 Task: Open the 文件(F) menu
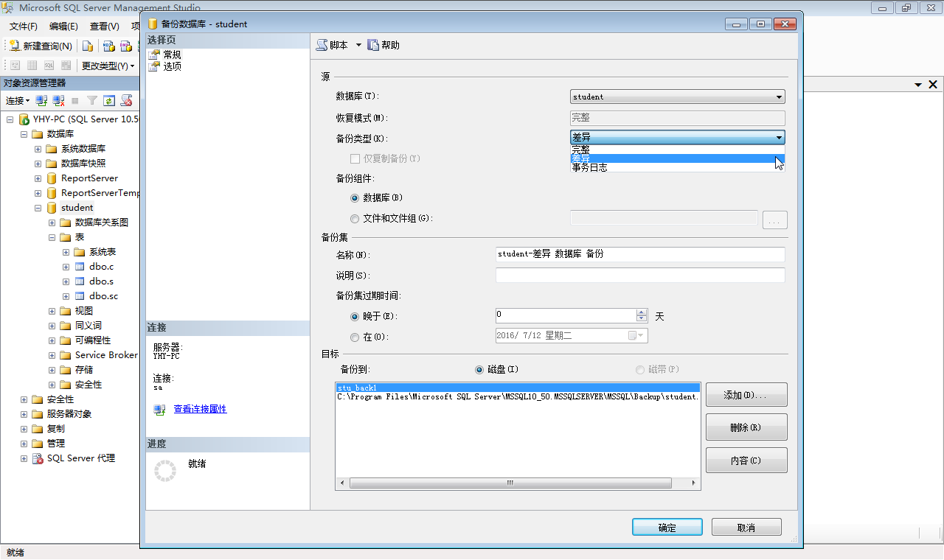[24, 26]
